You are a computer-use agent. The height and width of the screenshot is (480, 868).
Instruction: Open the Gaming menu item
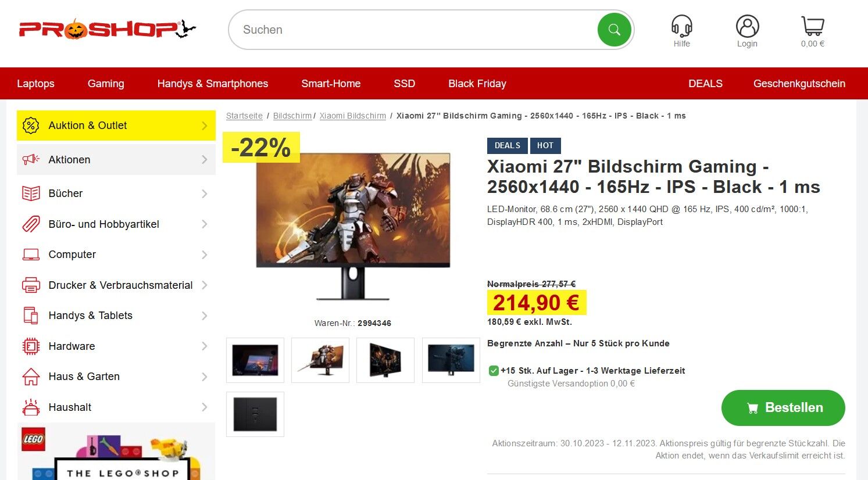[106, 84]
